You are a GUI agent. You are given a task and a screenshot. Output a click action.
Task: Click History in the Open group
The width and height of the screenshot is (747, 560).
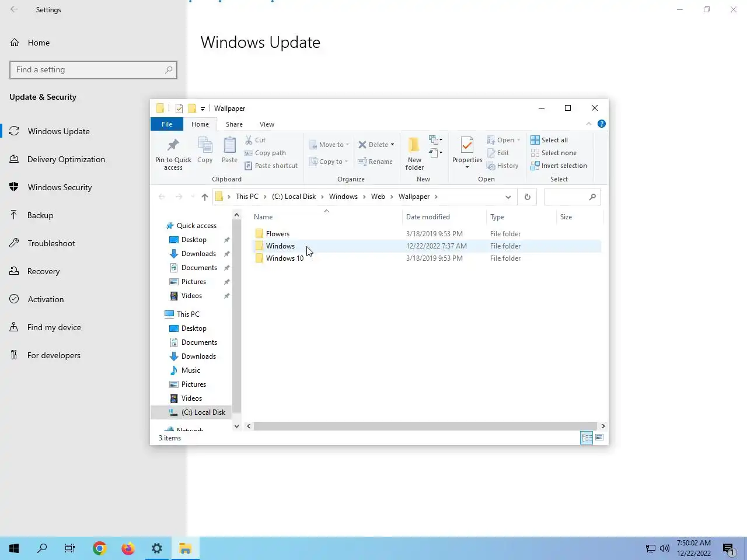click(x=502, y=166)
